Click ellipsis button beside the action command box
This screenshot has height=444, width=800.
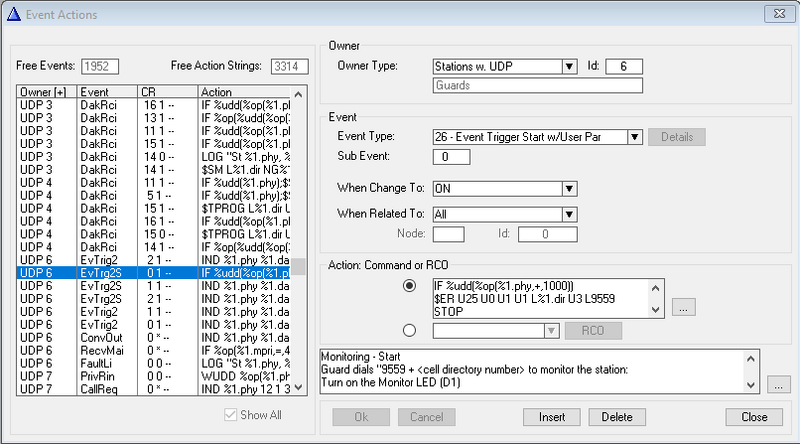point(683,307)
